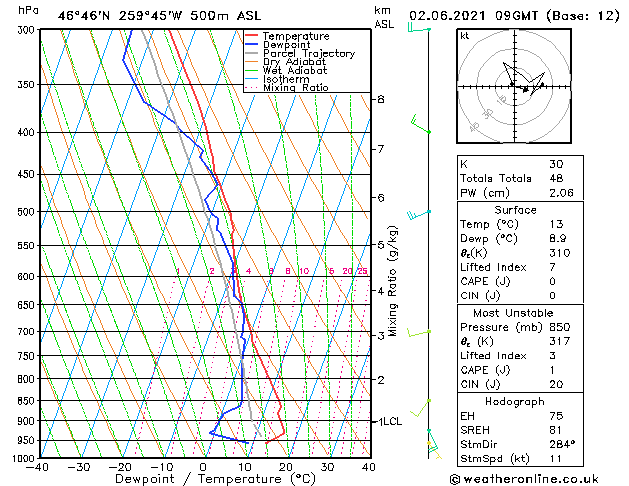Select the wind barb at 850 hPa

click(420, 408)
